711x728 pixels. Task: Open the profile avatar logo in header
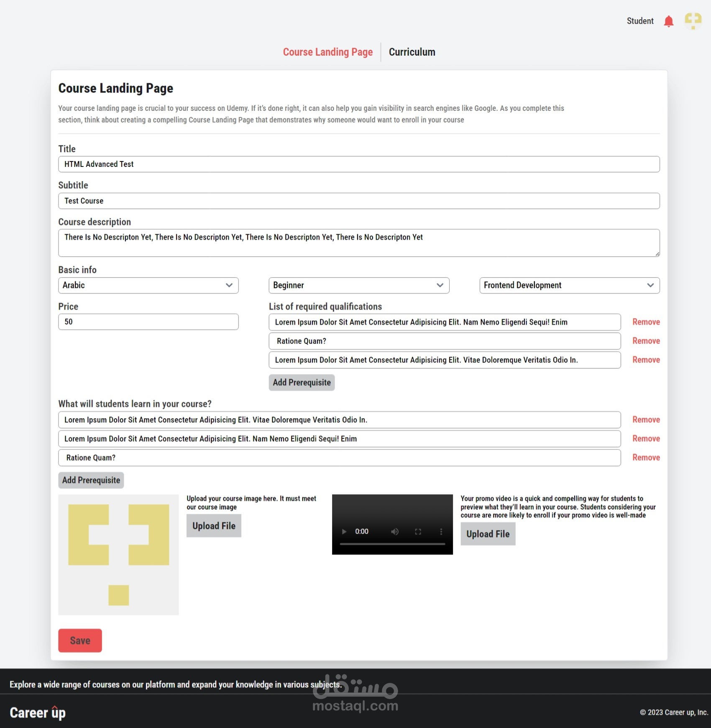[x=693, y=21]
